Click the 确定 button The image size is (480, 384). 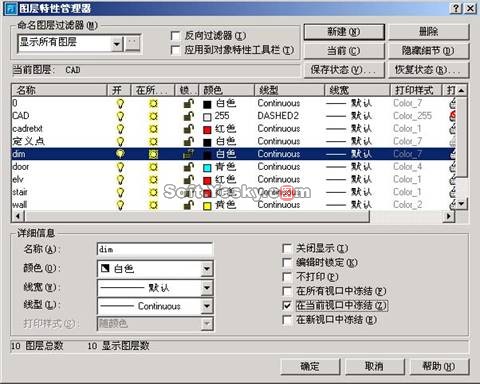310,366
